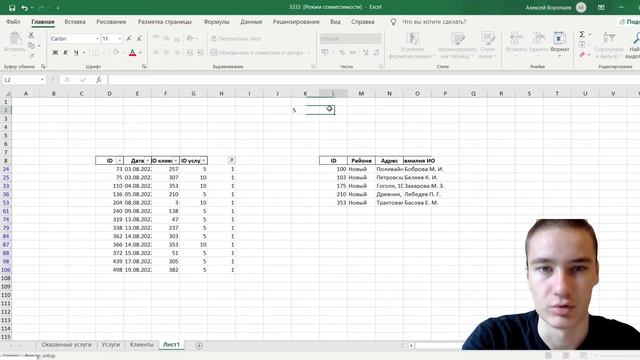This screenshot has width=640, height=360.
Task: Select the 'Оказанные услуги' sheet tab
Action: click(x=67, y=345)
